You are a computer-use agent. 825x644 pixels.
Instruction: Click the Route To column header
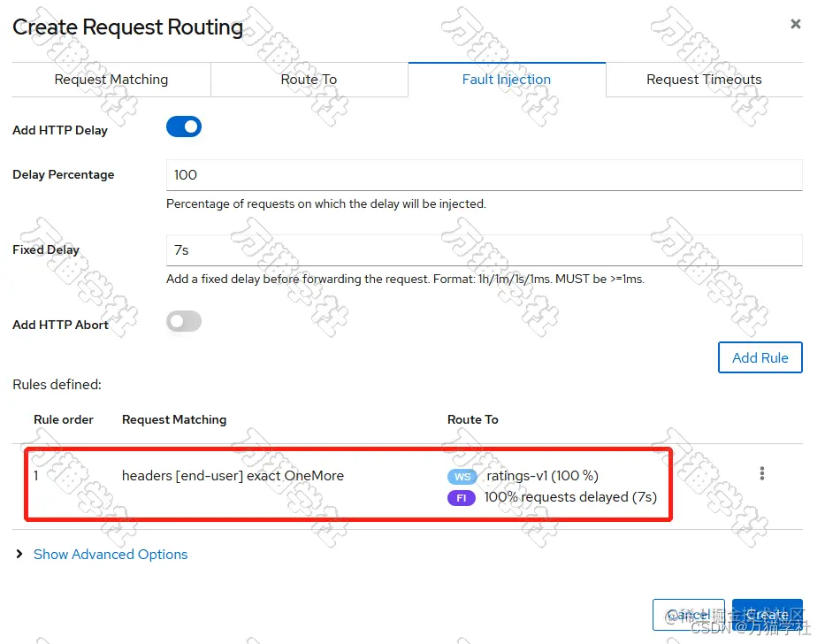[472, 419]
